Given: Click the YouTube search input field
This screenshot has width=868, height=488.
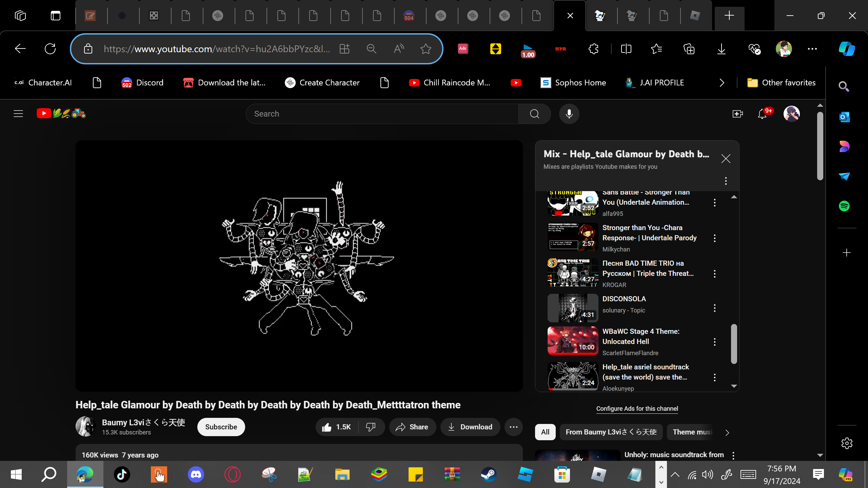Looking at the screenshot, I should [x=382, y=114].
